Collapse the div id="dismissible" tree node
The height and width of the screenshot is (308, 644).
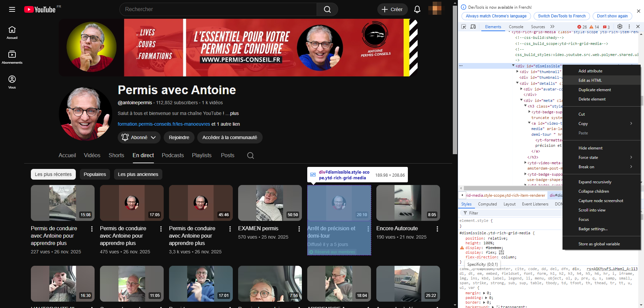pyautogui.click(x=513, y=66)
